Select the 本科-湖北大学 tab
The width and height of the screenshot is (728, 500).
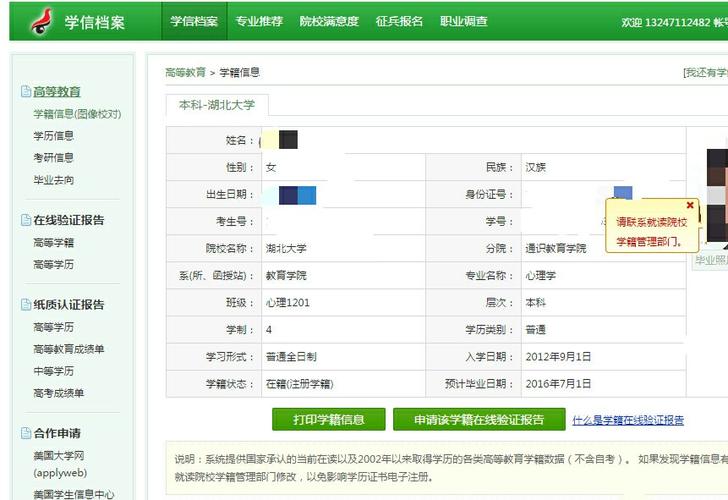[217, 105]
